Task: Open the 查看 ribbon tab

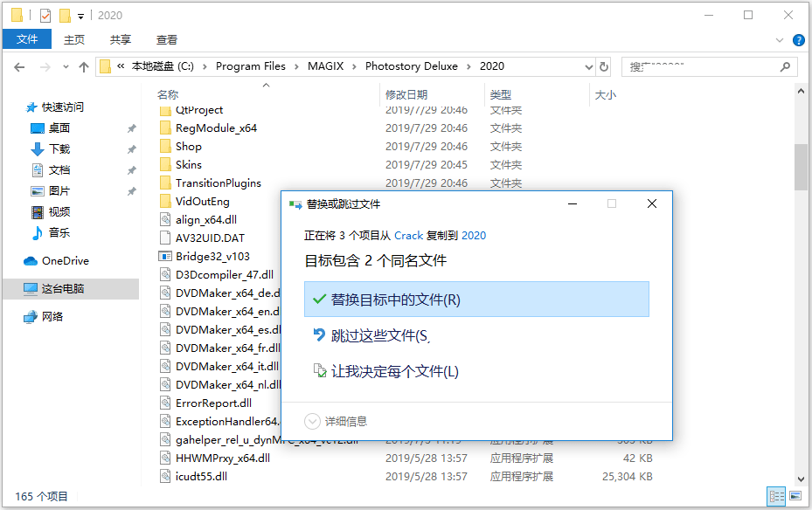Action: (x=166, y=39)
